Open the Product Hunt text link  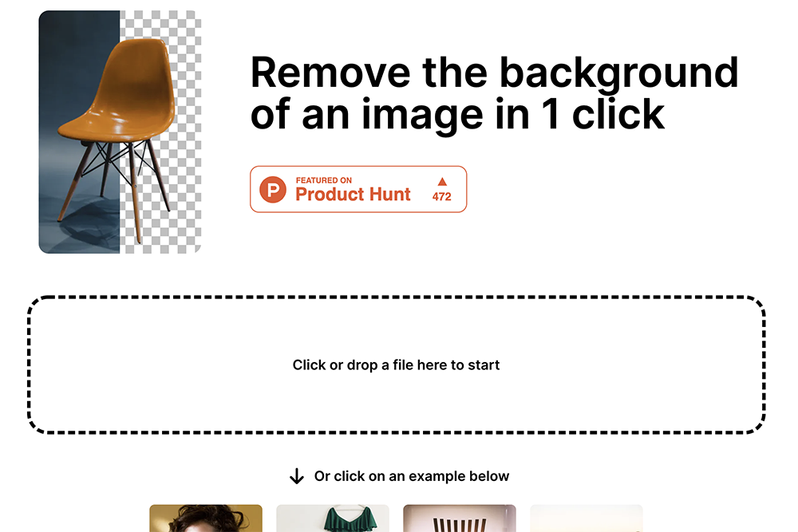pos(353,195)
